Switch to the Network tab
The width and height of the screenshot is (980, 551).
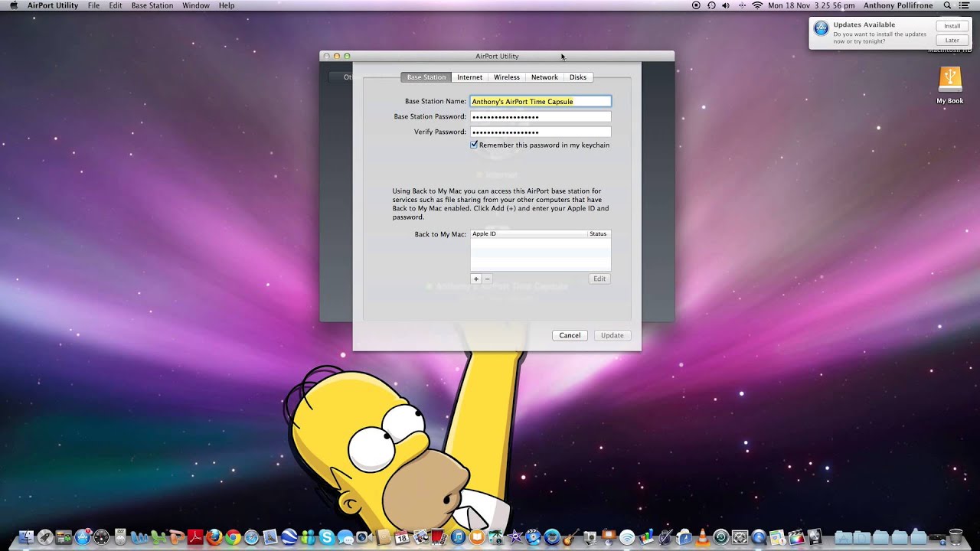[x=544, y=77]
